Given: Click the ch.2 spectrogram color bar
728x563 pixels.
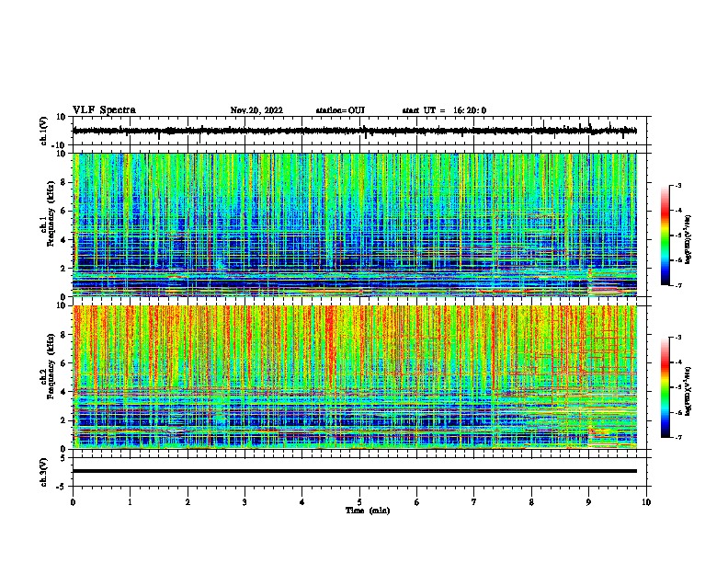Looking at the screenshot, I should tap(665, 387).
